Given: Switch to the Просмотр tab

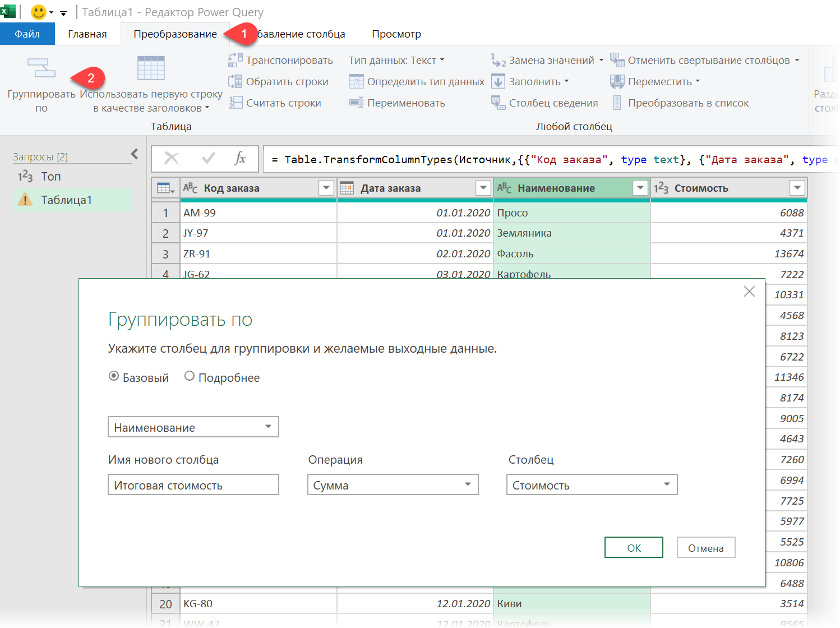Looking at the screenshot, I should click(396, 34).
